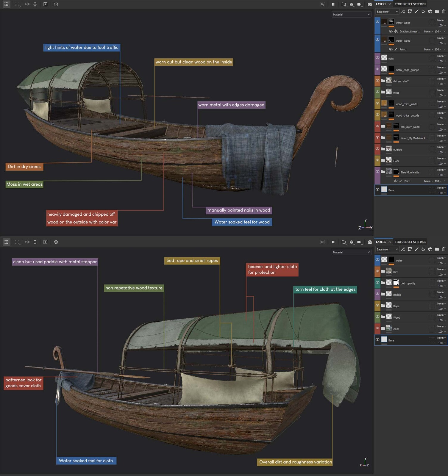Viewport: 448px width, 476px height.
Task: Open smart material icon in the upper Layers panel
Action: (x=430, y=12)
